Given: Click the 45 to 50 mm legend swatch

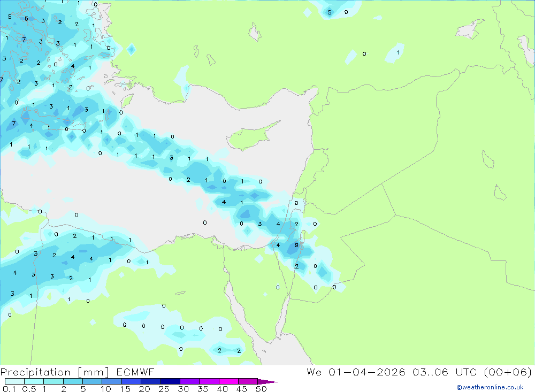Looking at the screenshot, I should 248,381.
